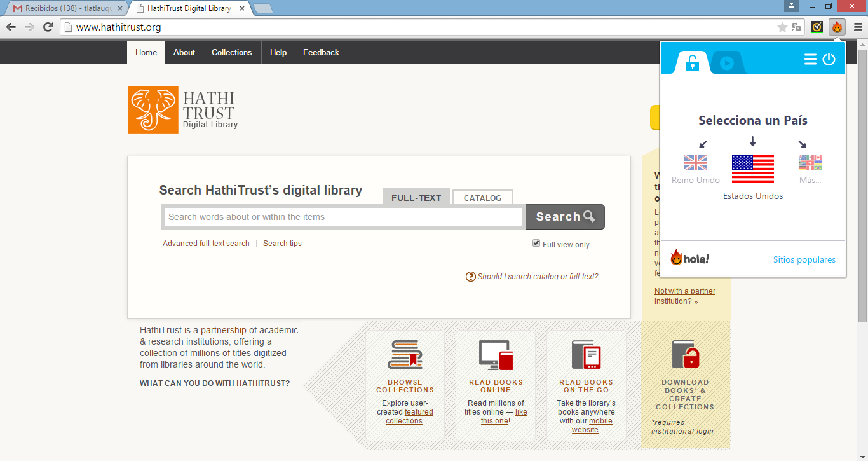Open the Hola popup menu lines icon
Image resolution: width=868 pixels, height=461 pixels.
(x=810, y=59)
